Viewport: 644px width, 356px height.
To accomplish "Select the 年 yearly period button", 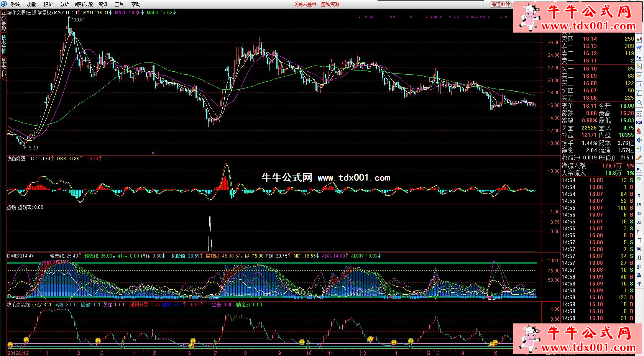I will click(639, 284).
